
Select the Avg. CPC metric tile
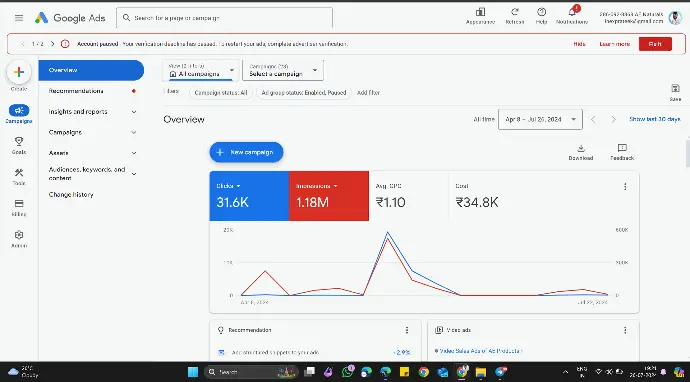[409, 196]
